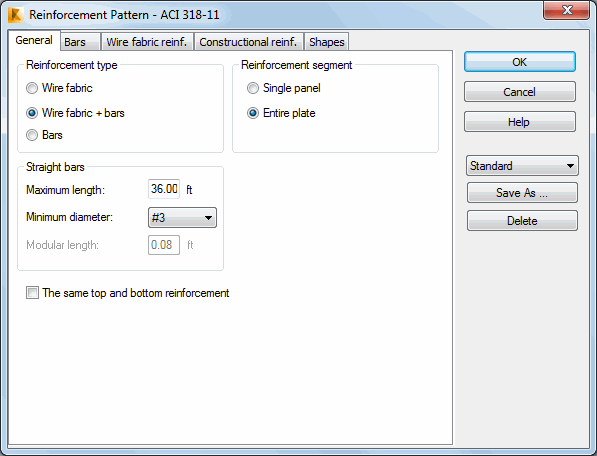Expand the Standard pattern dropdown
597x456 pixels.
[522, 166]
